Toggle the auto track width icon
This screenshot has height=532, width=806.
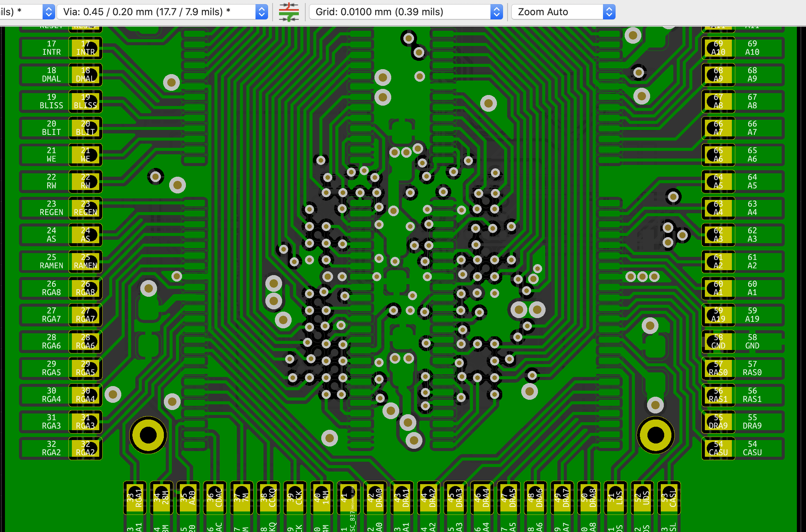[289, 12]
